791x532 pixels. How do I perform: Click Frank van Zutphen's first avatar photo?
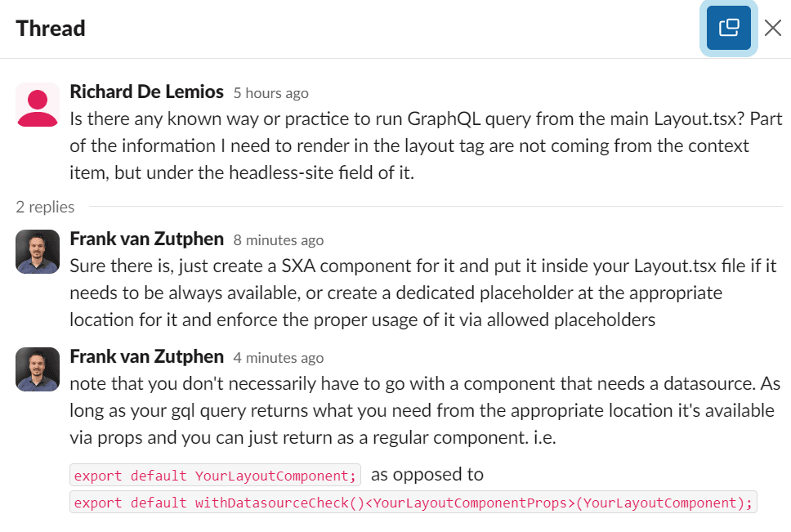[38, 252]
